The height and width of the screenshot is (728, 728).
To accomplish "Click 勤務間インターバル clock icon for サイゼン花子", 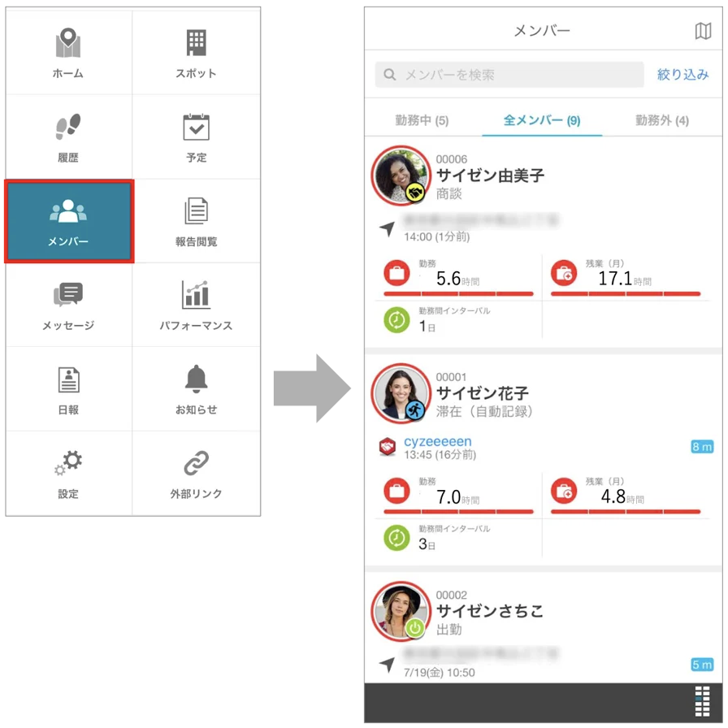I will point(396,538).
